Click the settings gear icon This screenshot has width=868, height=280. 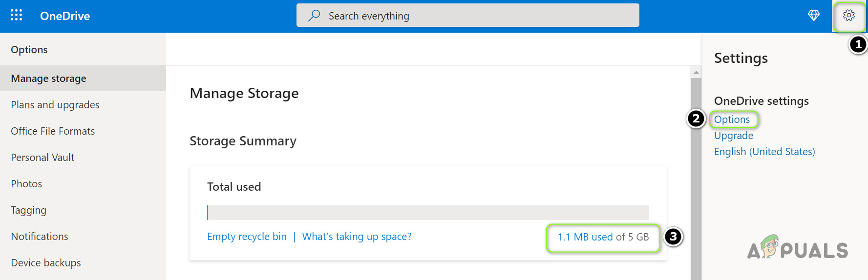(x=849, y=16)
